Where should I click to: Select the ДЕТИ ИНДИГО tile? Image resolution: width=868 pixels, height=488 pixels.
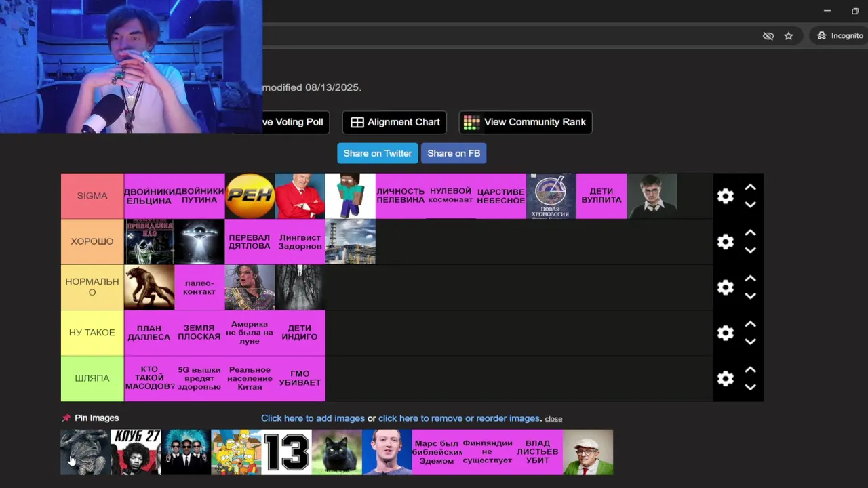300,333
